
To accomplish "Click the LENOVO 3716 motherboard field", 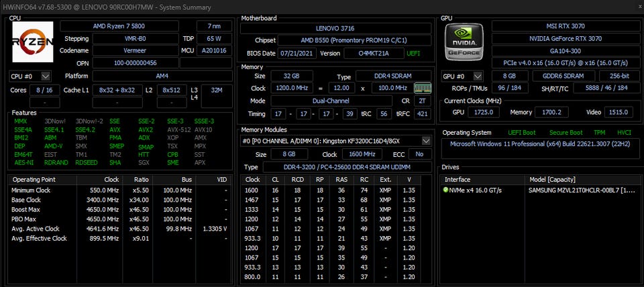I will (335, 29).
